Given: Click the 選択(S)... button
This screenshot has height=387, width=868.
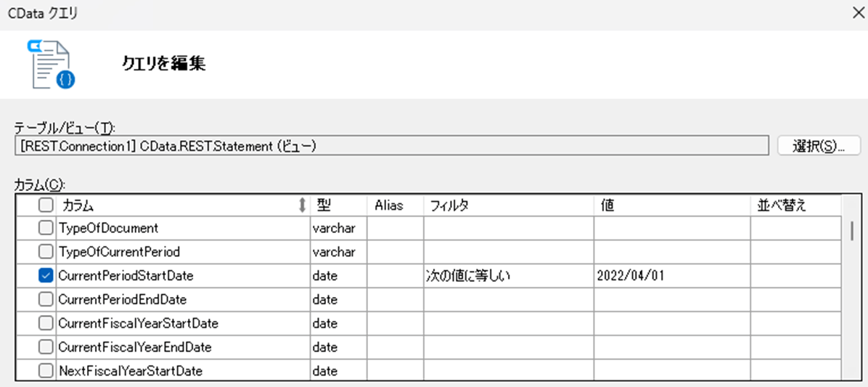Looking at the screenshot, I should coord(819,146).
